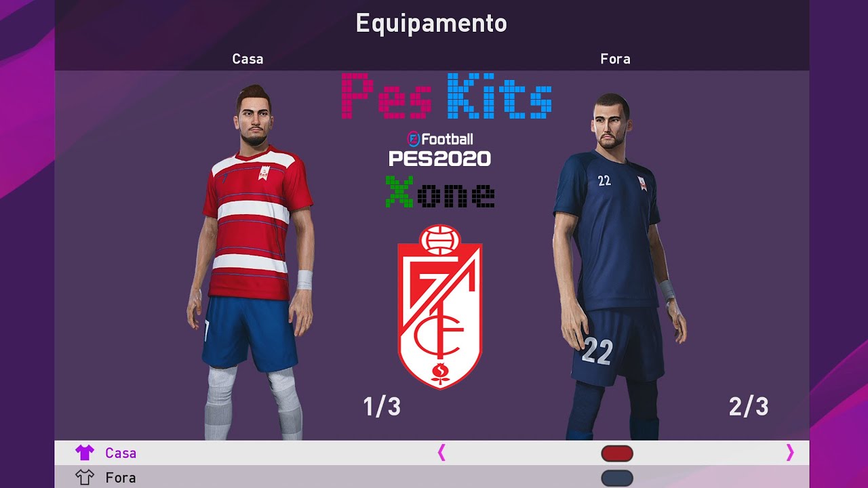Click the Granada CF crest
868x488 pixels.
[x=439, y=306]
